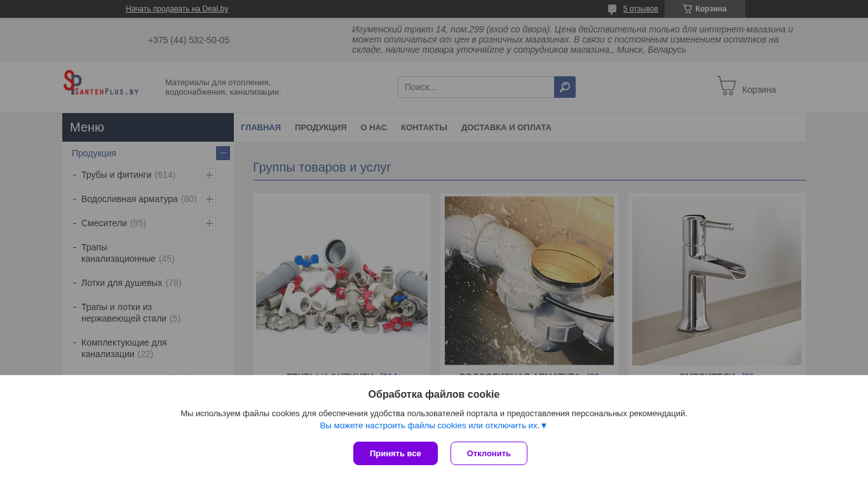Accept all cookies with Принять все
Image resolution: width=868 pixels, height=488 pixels.
pos(395,453)
